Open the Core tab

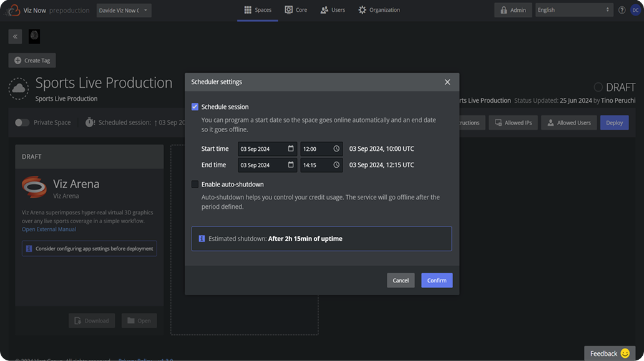tap(296, 10)
